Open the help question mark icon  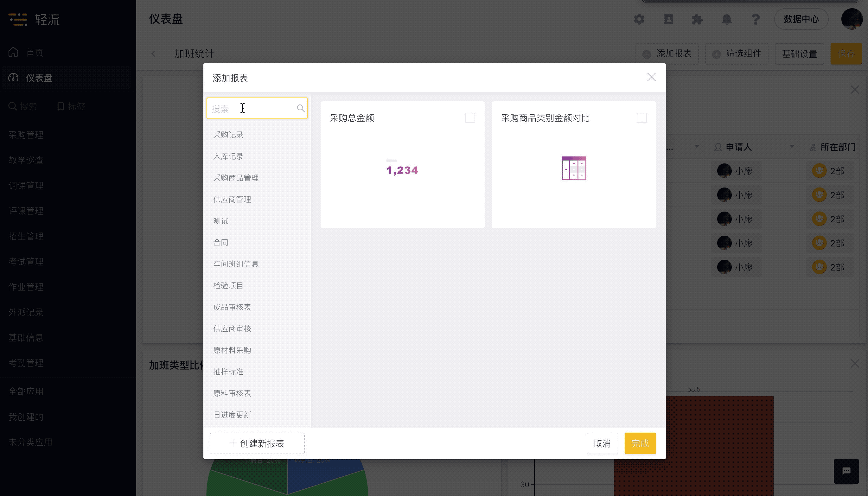coord(756,19)
